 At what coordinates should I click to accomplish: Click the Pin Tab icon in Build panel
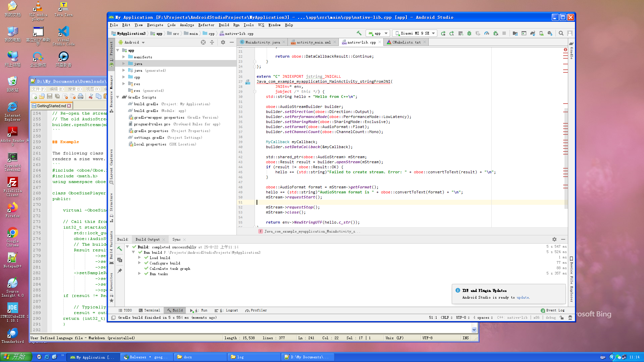click(120, 270)
